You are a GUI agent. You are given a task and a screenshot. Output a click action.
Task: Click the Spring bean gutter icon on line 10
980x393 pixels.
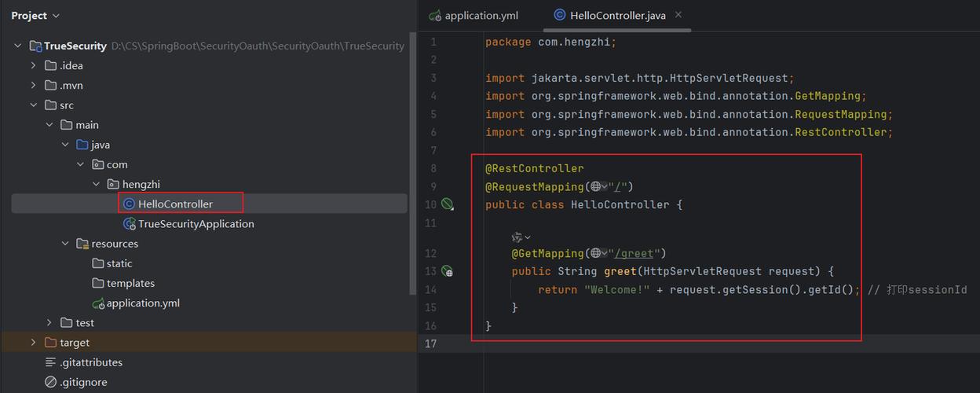[x=447, y=204]
